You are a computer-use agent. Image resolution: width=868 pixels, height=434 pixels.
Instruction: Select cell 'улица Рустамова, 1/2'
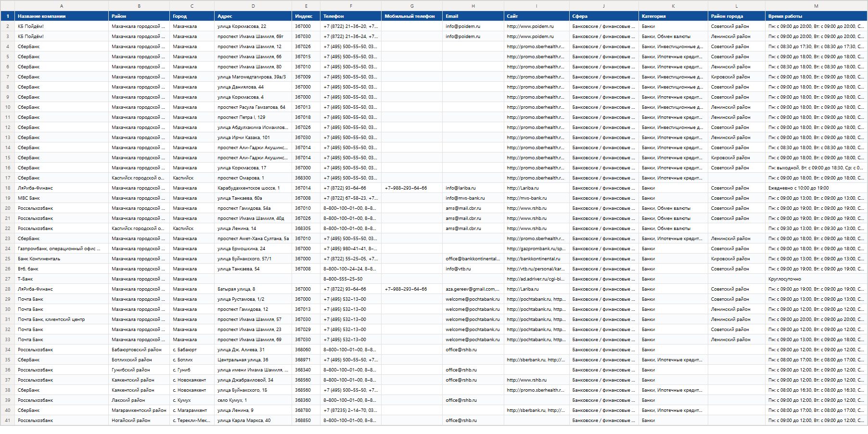[253, 299]
